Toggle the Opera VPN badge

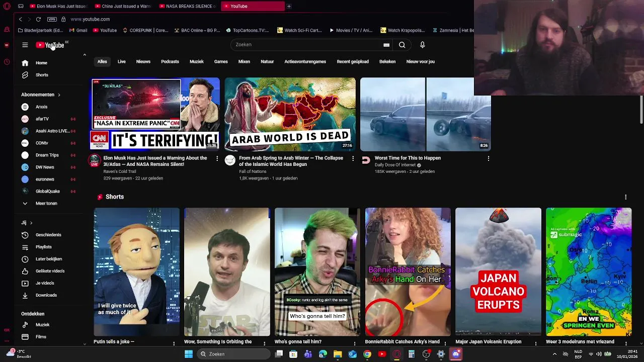click(52, 19)
